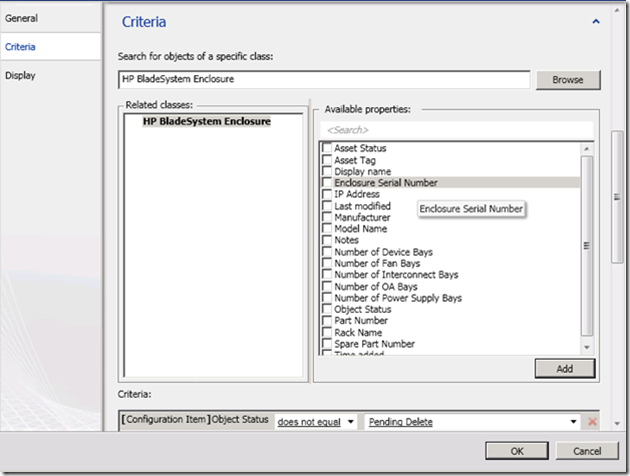The height and width of the screenshot is (476, 630).
Task: Switch to the General tab
Action: (22, 18)
